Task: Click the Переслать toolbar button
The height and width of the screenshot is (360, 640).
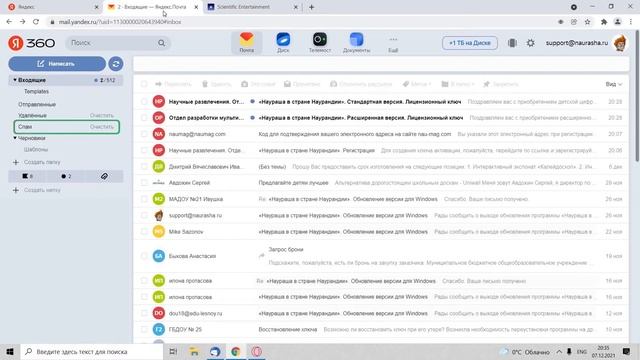Action: pos(173,84)
